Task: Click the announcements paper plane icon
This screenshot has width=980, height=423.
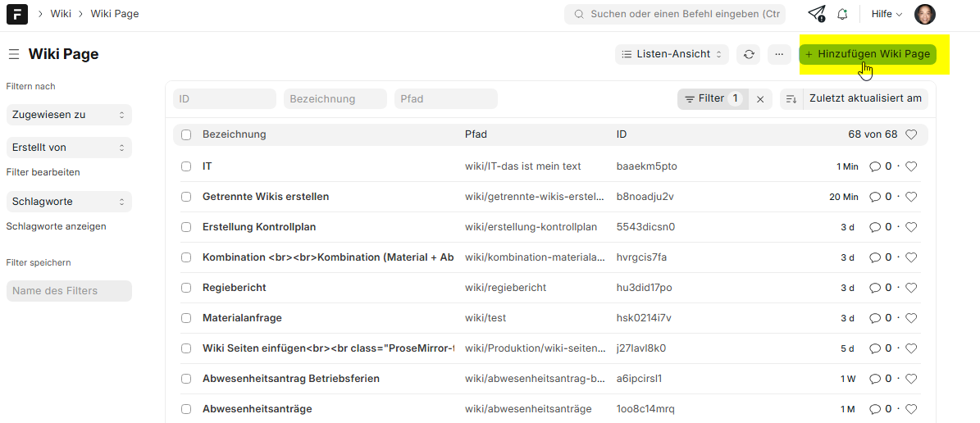Action: point(816,14)
